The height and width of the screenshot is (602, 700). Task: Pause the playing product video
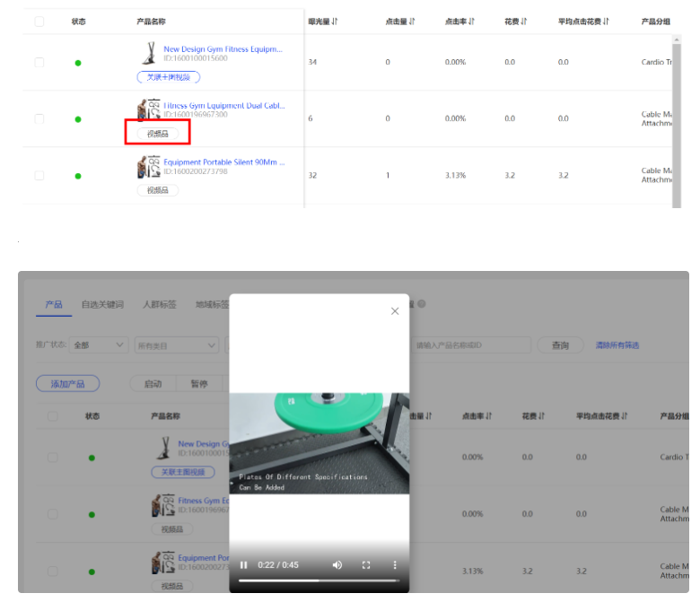tap(243, 565)
